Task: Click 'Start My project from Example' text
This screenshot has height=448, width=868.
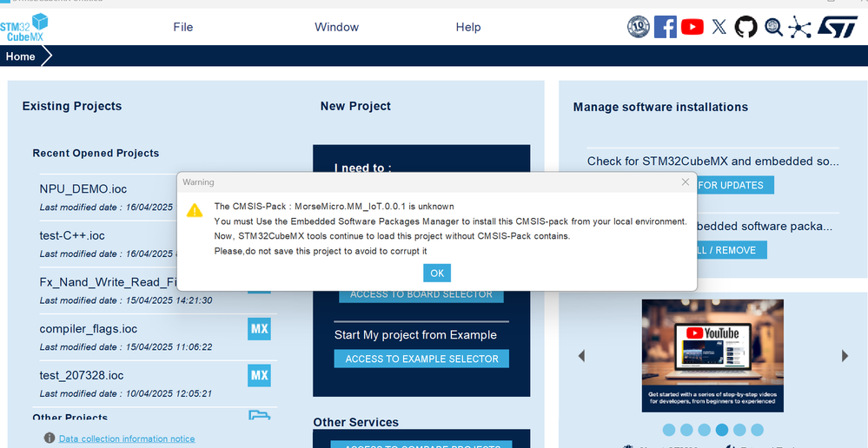Action: pos(415,335)
